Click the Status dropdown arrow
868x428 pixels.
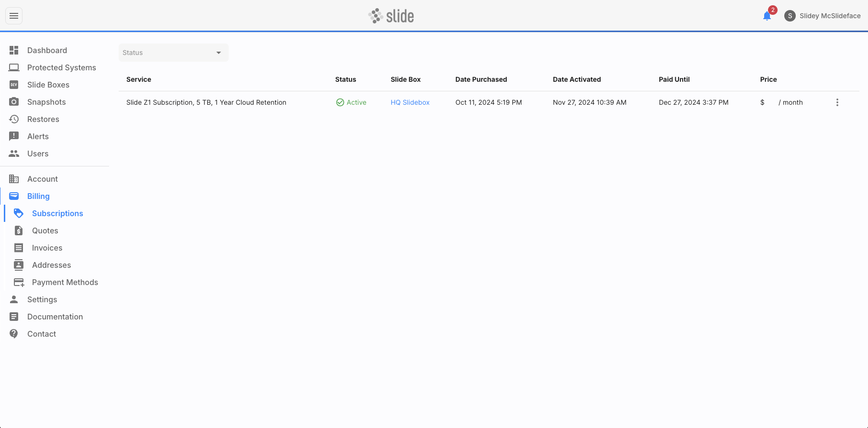(219, 53)
